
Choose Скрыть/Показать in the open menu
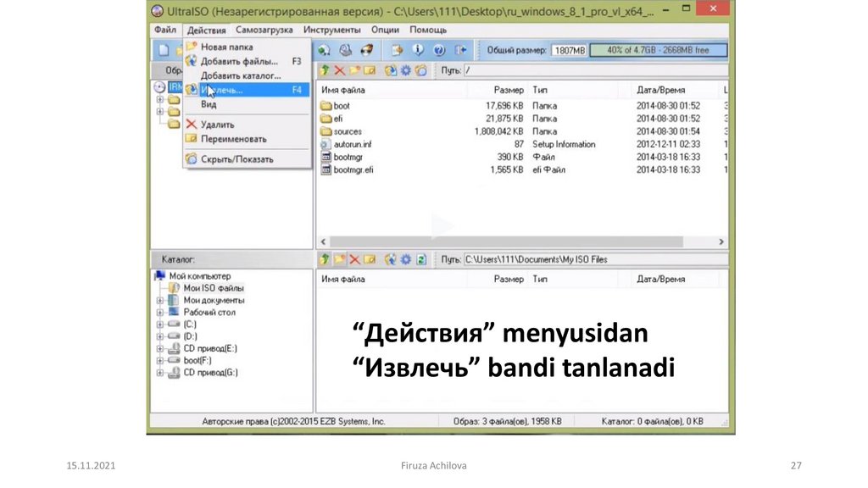pyautogui.click(x=247, y=159)
